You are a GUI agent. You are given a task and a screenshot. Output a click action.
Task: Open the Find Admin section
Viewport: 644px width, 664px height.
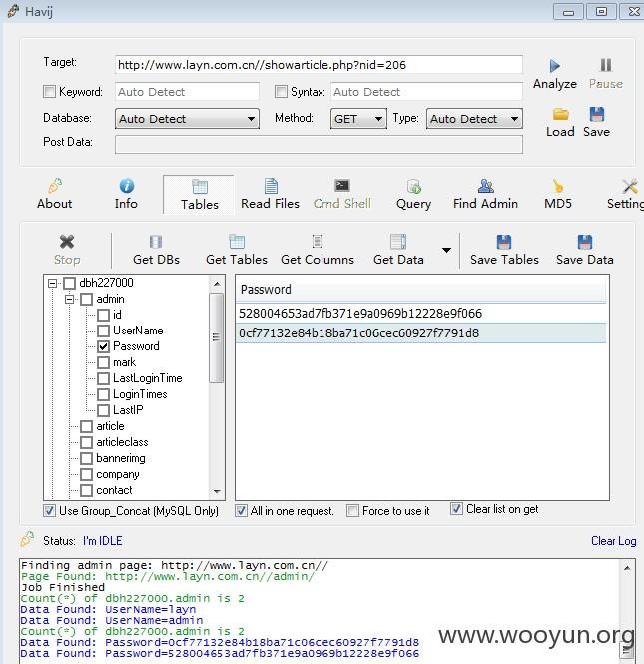pos(485,195)
